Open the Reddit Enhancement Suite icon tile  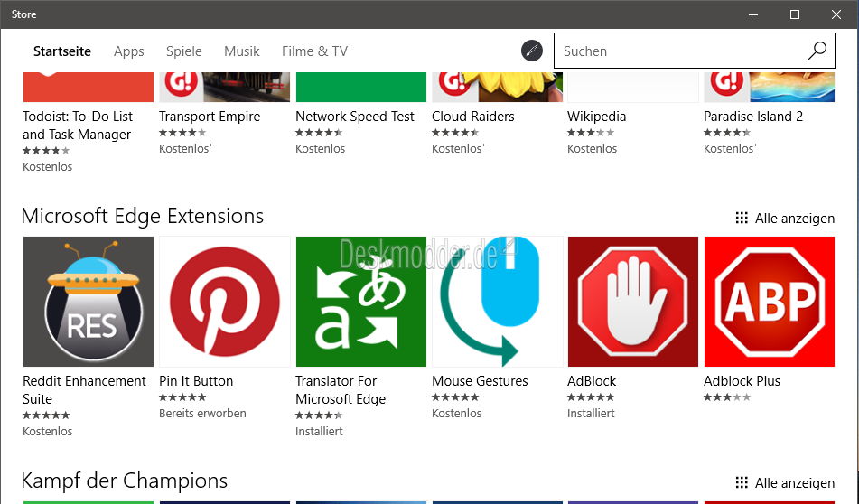(89, 302)
